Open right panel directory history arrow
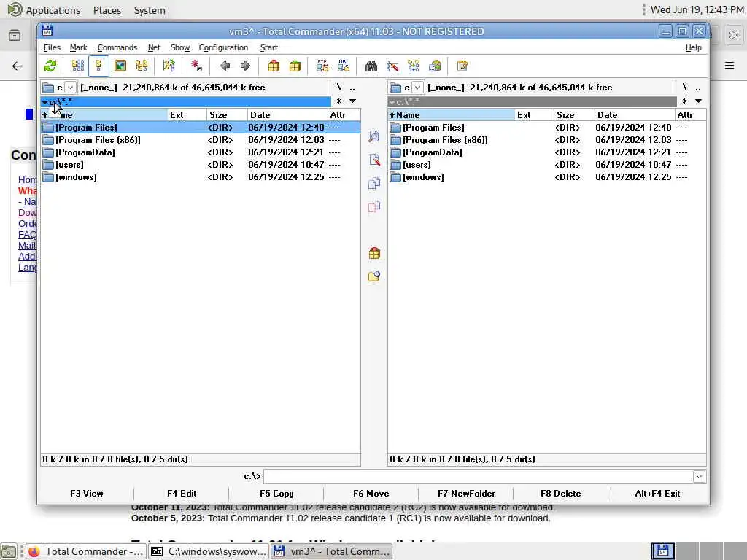This screenshot has height=560, width=747. 698,101
